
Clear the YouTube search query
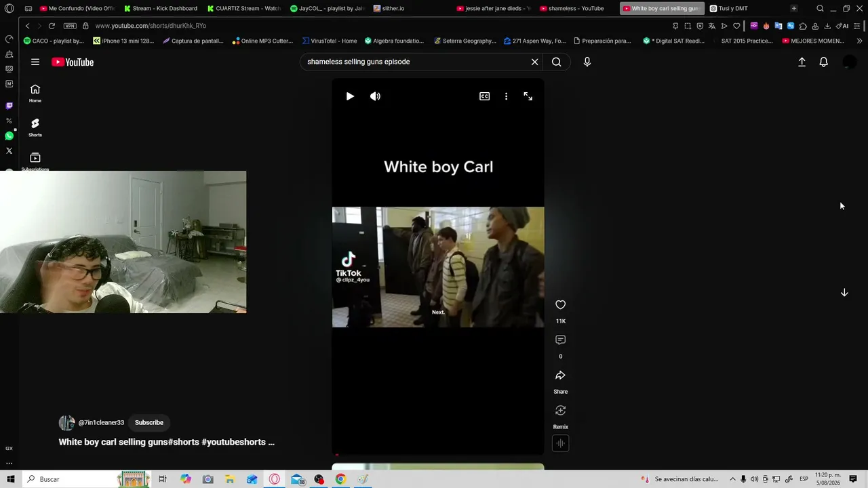click(x=534, y=62)
